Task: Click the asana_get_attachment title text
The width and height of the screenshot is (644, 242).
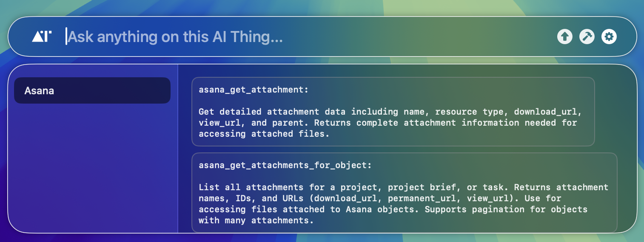Action: click(x=254, y=90)
